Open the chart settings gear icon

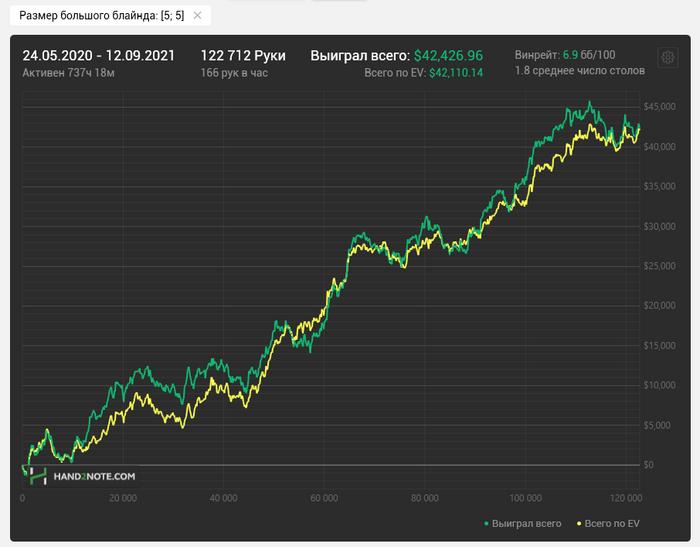click(667, 58)
